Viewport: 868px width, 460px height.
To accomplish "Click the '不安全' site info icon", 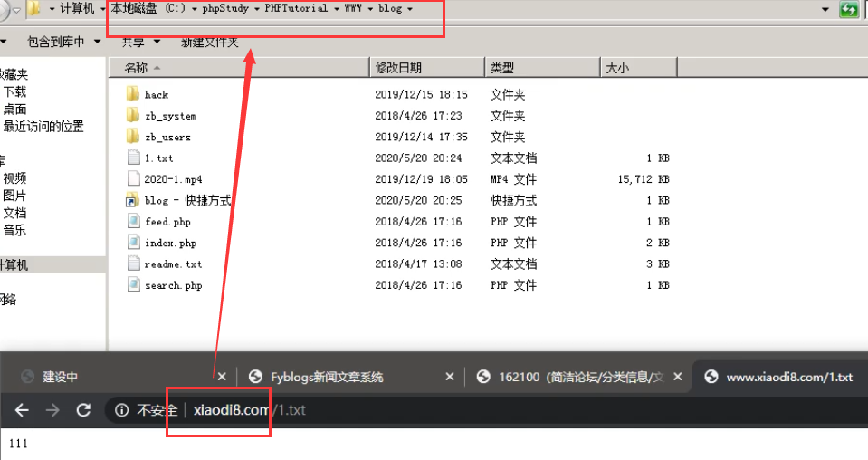I will coord(121,410).
